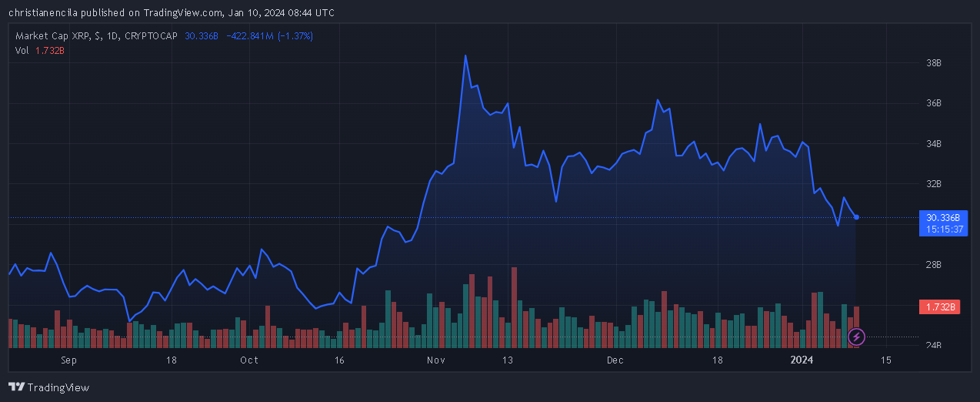Click the Sep date axis label

tap(69, 360)
